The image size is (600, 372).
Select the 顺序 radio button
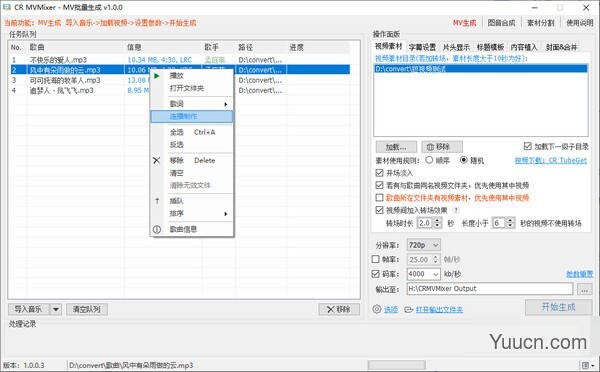429,160
